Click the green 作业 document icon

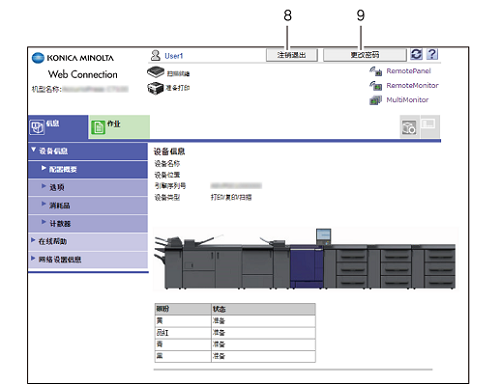(98, 127)
